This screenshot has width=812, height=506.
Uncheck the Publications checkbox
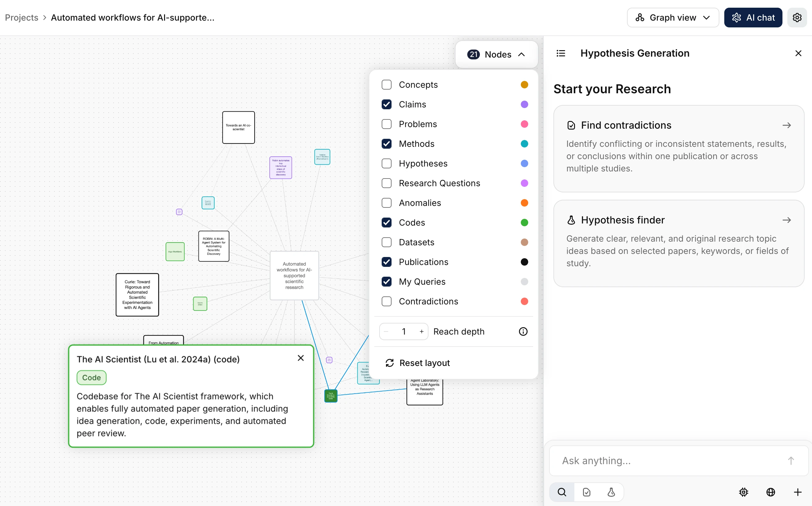coord(387,262)
